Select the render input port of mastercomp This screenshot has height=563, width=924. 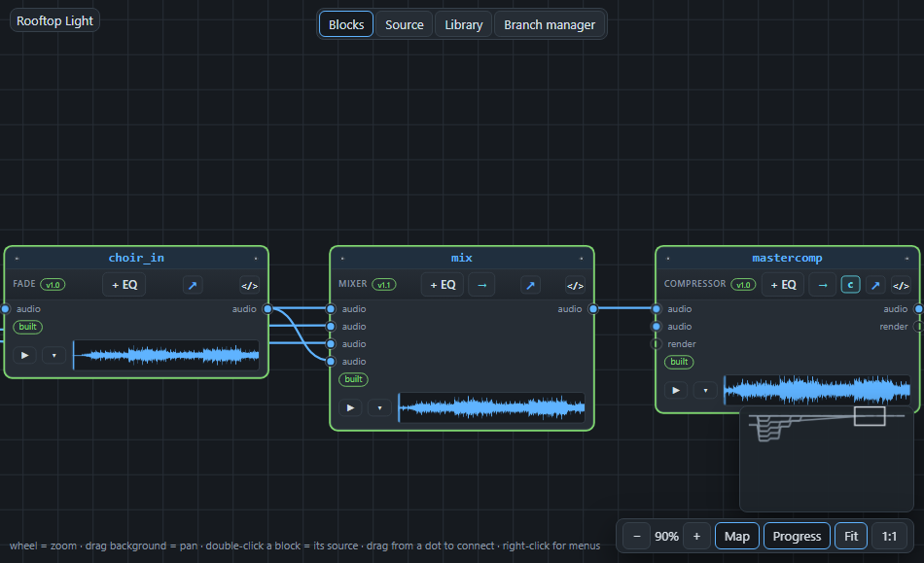tap(657, 344)
